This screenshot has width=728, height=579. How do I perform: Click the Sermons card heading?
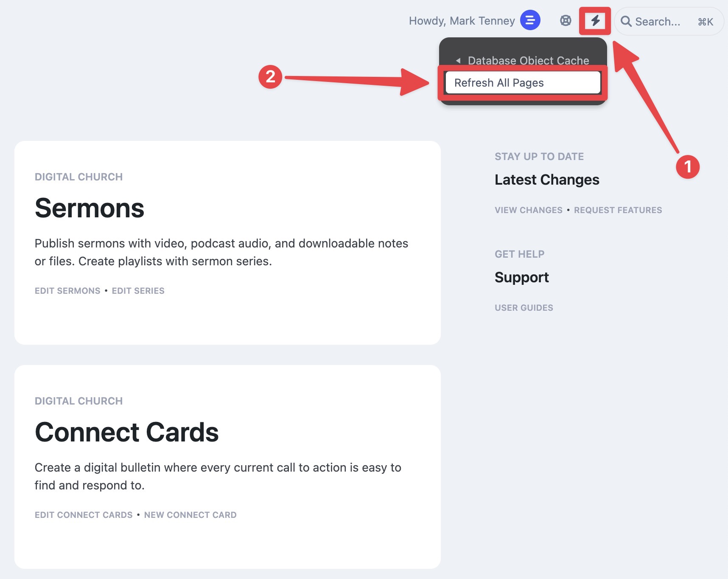click(x=90, y=208)
